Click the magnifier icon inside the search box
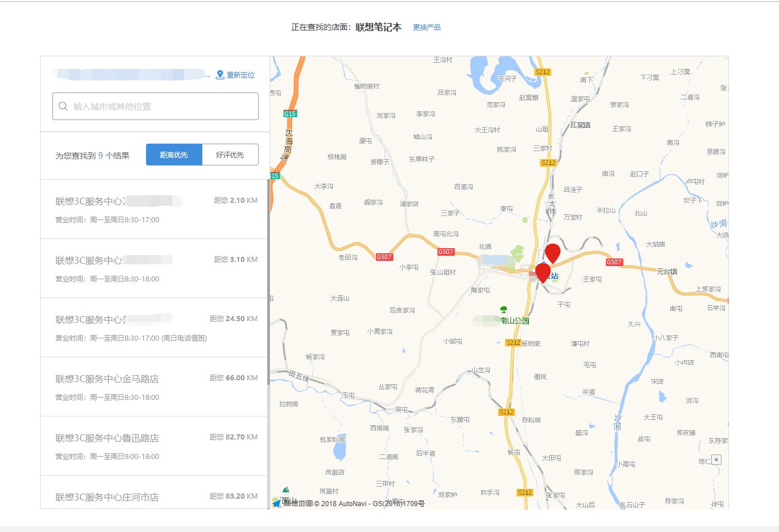The height and width of the screenshot is (532, 779). point(63,106)
